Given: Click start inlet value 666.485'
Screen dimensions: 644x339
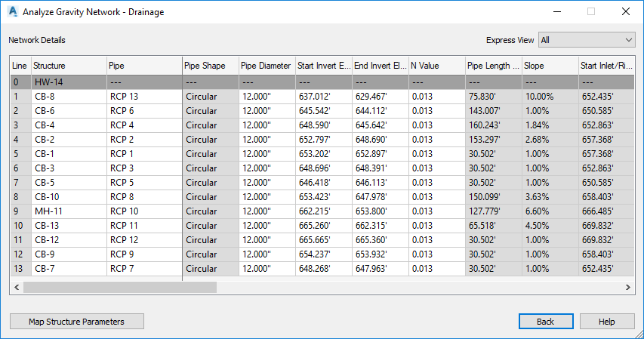Looking at the screenshot, I should point(606,211).
